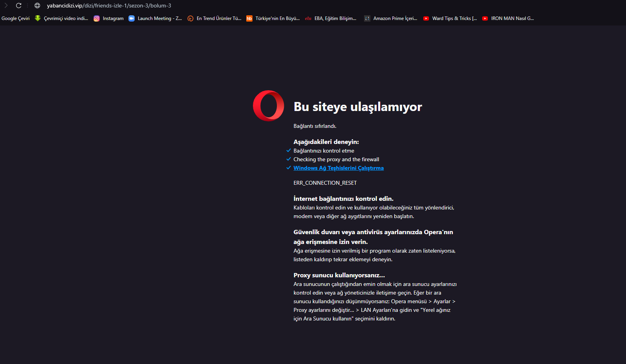Click the green download icon of Çevrimiçi video bookmark
The image size is (626, 364).
point(38,18)
